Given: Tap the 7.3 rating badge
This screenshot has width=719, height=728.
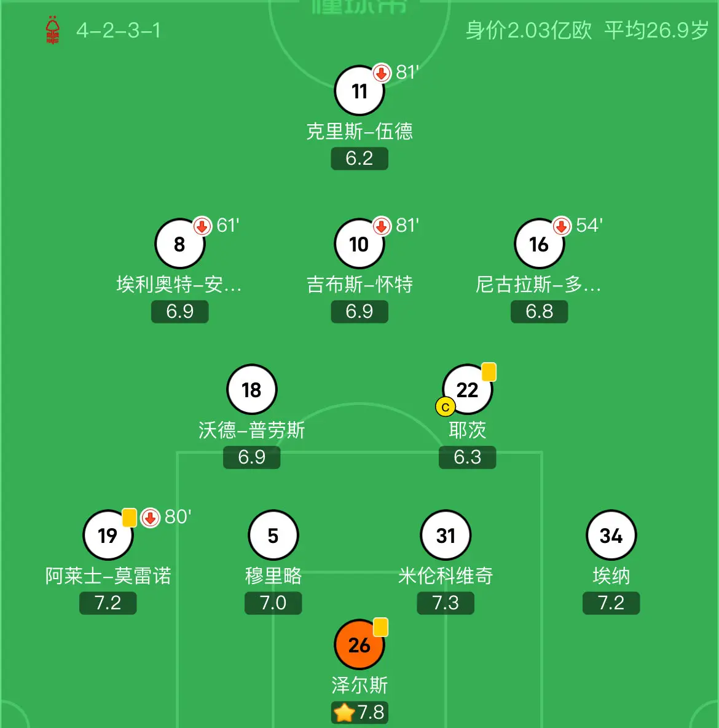Looking at the screenshot, I should pyautogui.click(x=446, y=603).
